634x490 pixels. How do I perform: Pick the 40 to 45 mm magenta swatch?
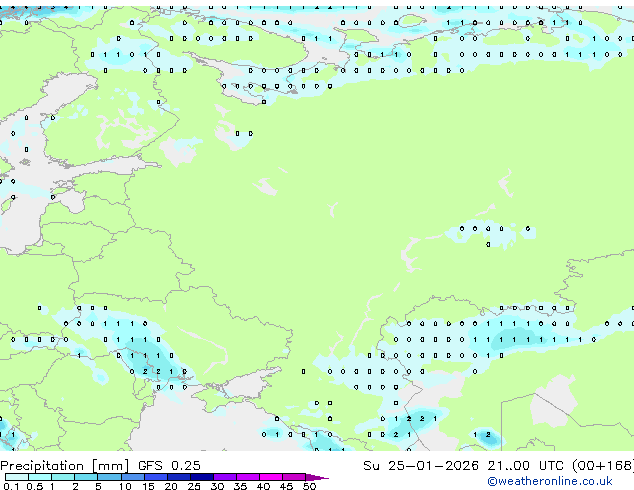271,477
